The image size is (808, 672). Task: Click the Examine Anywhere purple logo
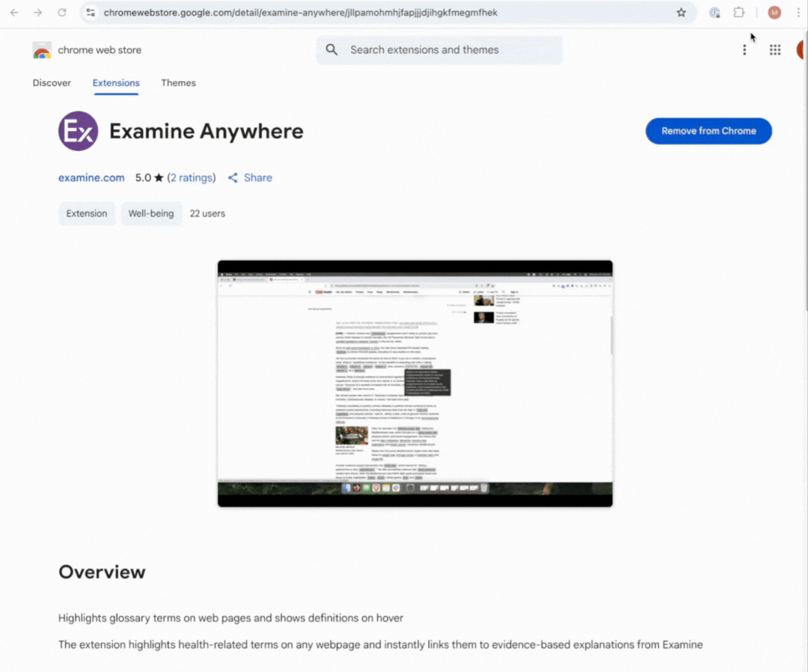[x=79, y=132]
